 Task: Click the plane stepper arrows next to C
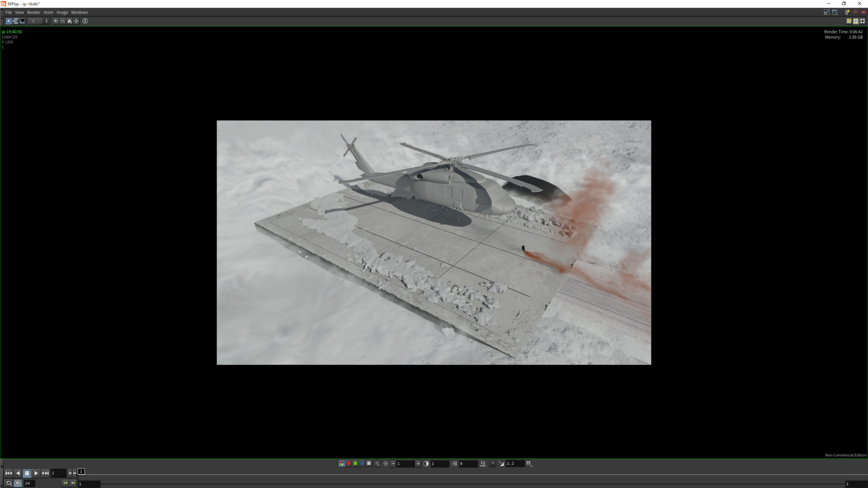tap(47, 21)
